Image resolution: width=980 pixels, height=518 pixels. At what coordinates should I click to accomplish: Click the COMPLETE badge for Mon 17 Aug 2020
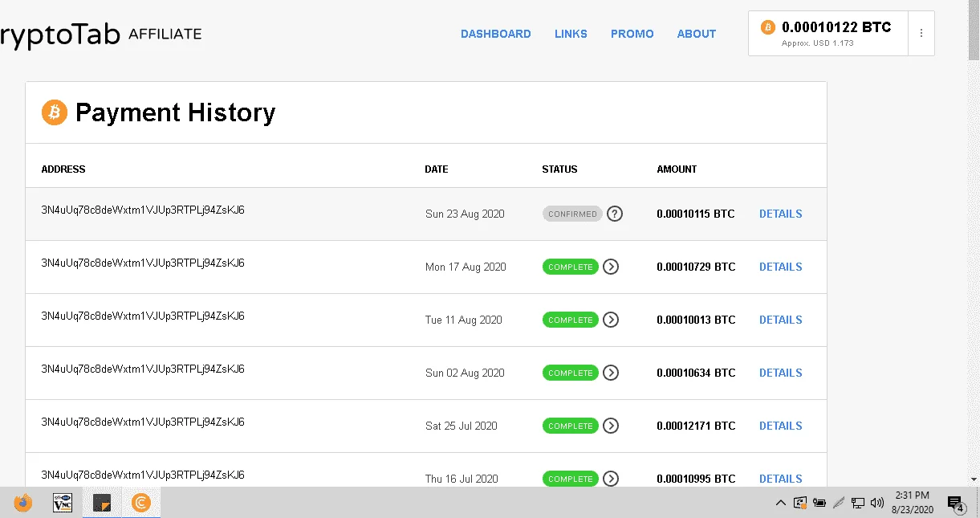[x=571, y=267]
